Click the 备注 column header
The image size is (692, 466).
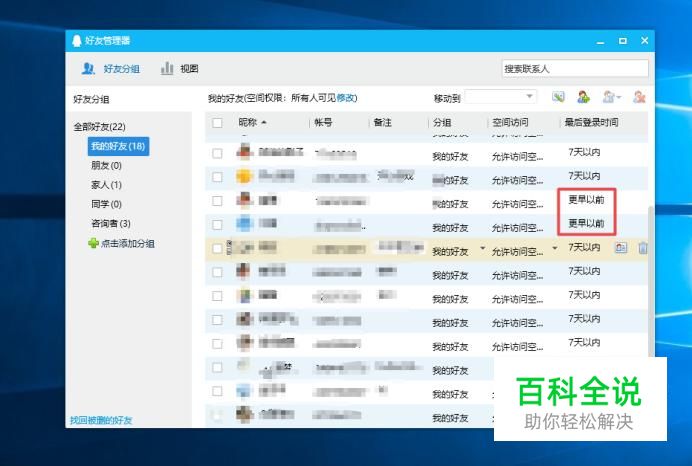[x=383, y=122]
